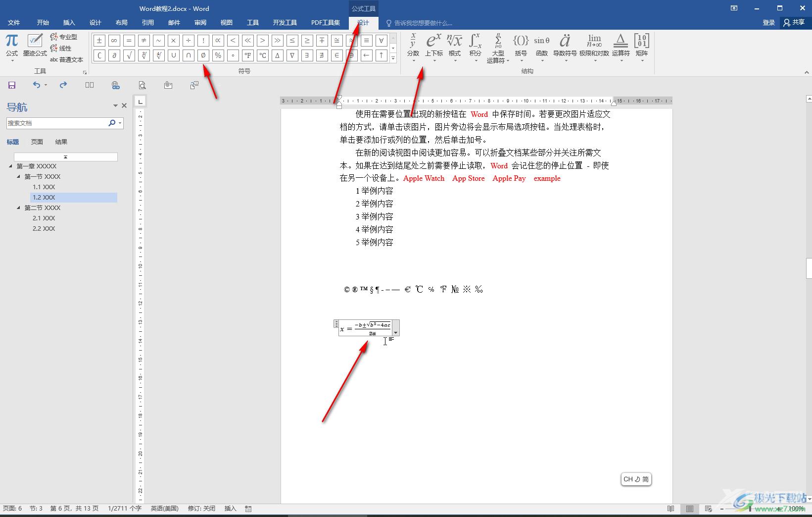
Task: Open the integral (积分) structure dropdown
Action: (x=476, y=48)
